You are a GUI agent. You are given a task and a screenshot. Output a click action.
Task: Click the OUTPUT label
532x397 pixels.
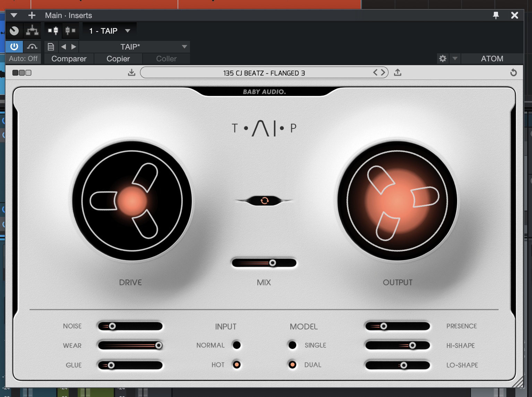(x=398, y=282)
